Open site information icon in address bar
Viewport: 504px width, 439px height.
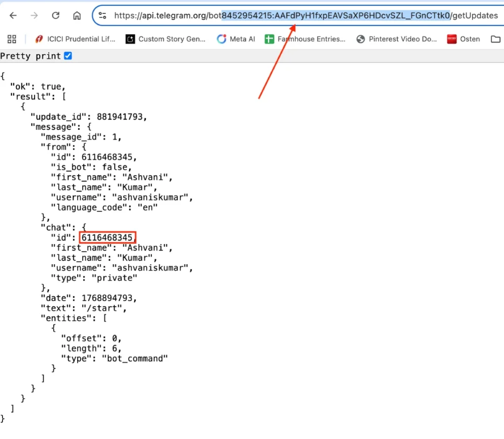click(102, 15)
